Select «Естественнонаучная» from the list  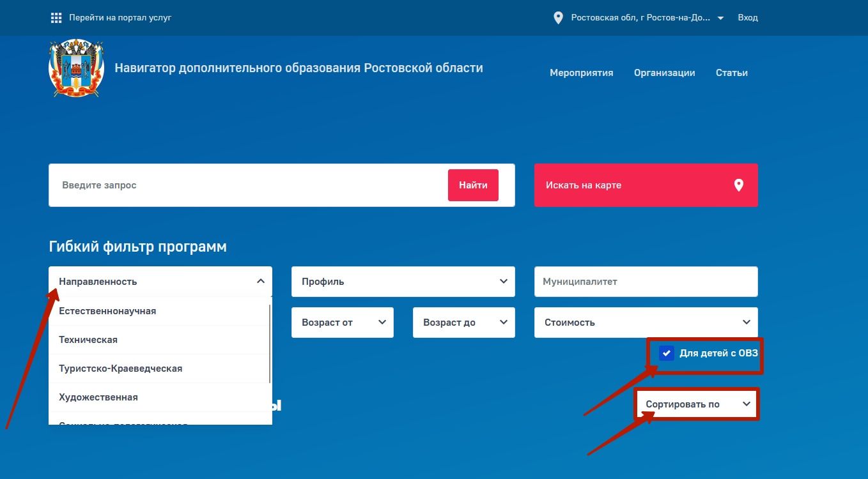point(107,311)
